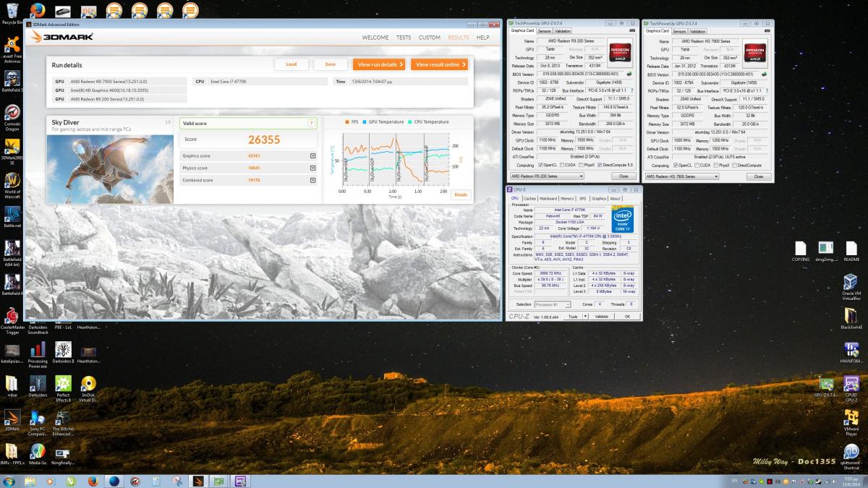Click the Windows Start button
This screenshot has width=868, height=488.
pyautogui.click(x=9, y=480)
